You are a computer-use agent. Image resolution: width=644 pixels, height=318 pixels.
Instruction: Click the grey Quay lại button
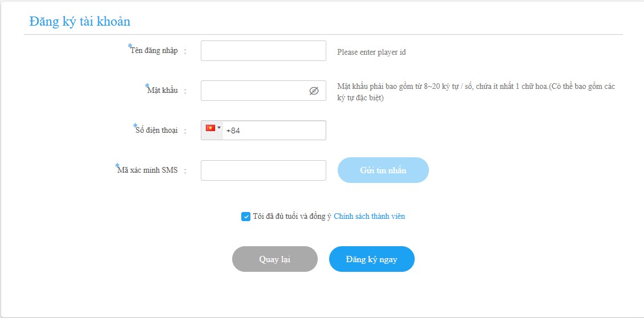point(274,259)
